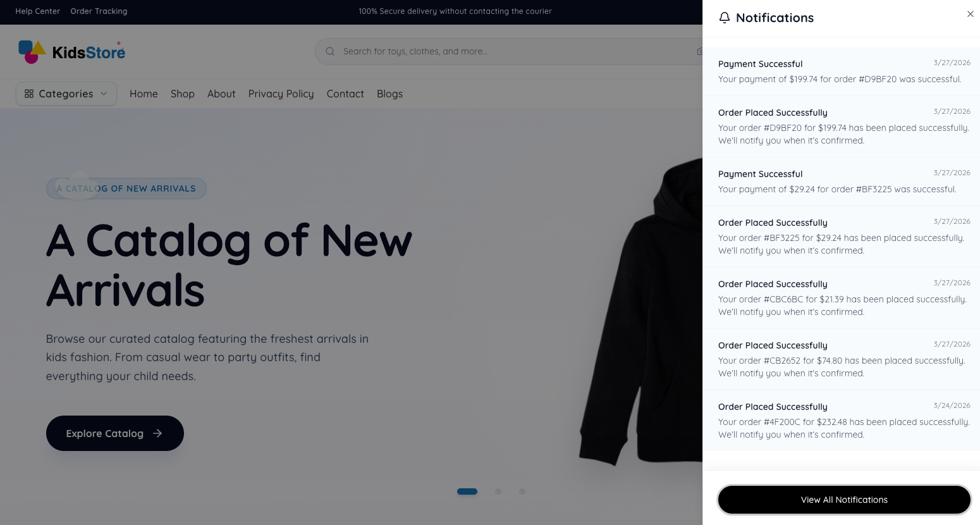
Task: Click the Explore Catalog button
Action: (x=114, y=433)
